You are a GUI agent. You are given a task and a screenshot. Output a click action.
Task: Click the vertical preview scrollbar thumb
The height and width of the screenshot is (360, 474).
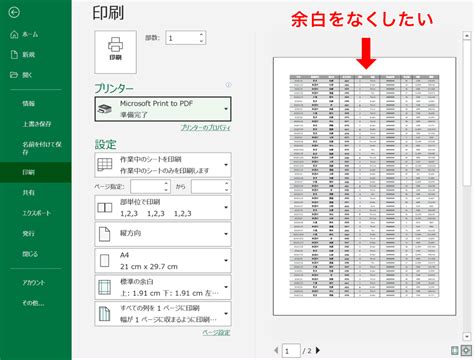[x=467, y=113]
